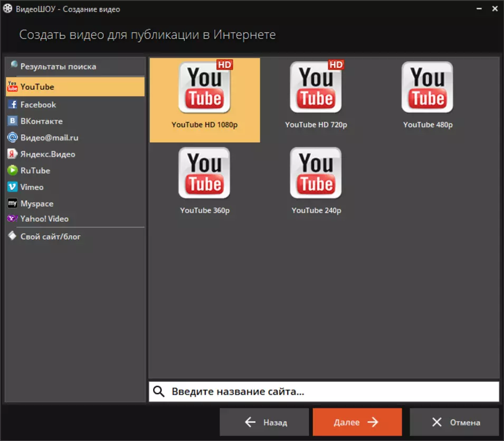Choose the YouTube 240p preset icon

coord(316,173)
